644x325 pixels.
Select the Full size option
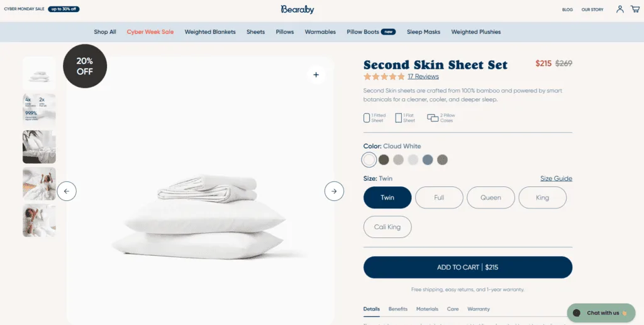pos(439,198)
